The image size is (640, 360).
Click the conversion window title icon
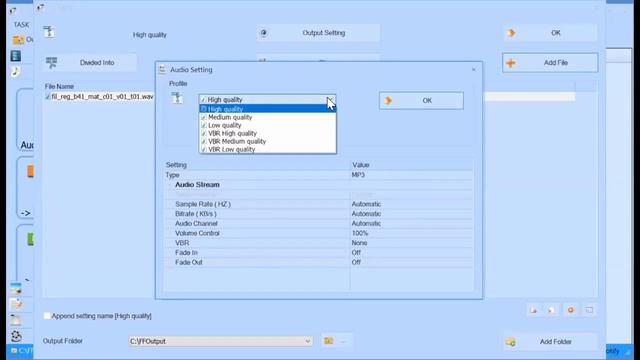(x=40, y=7)
